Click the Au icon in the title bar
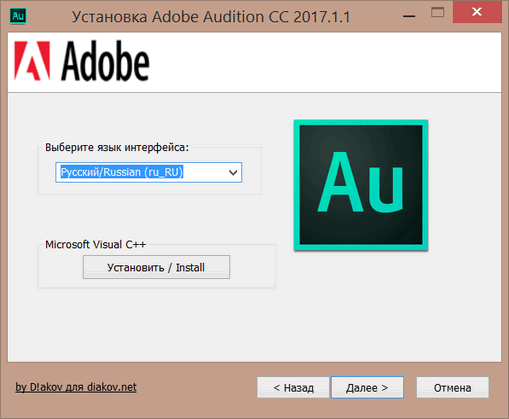Viewport: 509px width, 419px height. coord(18,16)
